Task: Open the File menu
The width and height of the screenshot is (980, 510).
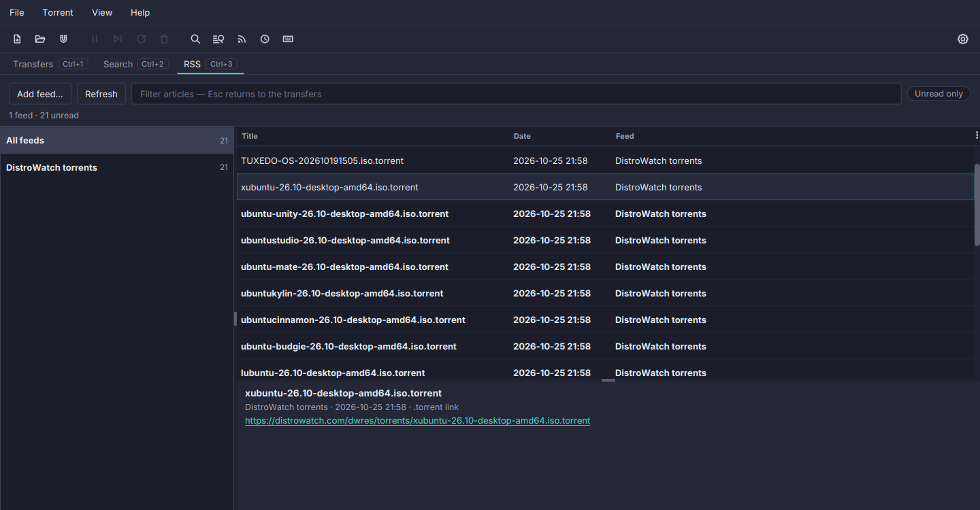Action: [x=17, y=12]
